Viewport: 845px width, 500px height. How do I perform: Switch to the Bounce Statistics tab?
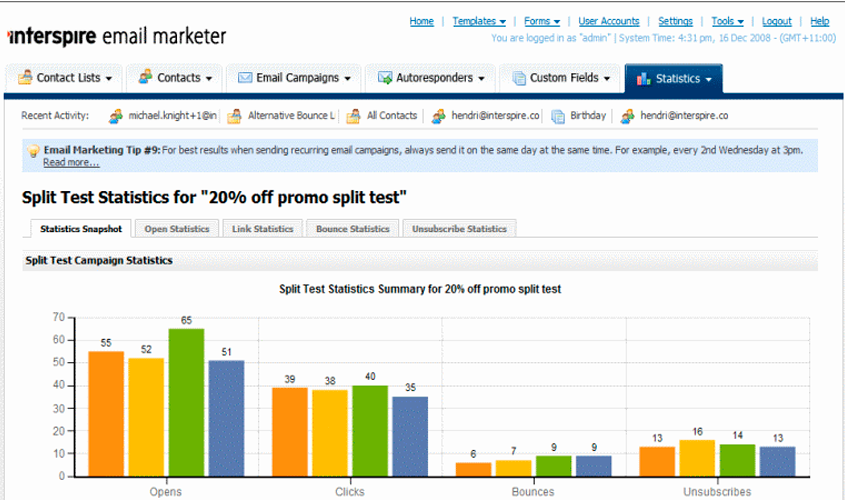[352, 229]
